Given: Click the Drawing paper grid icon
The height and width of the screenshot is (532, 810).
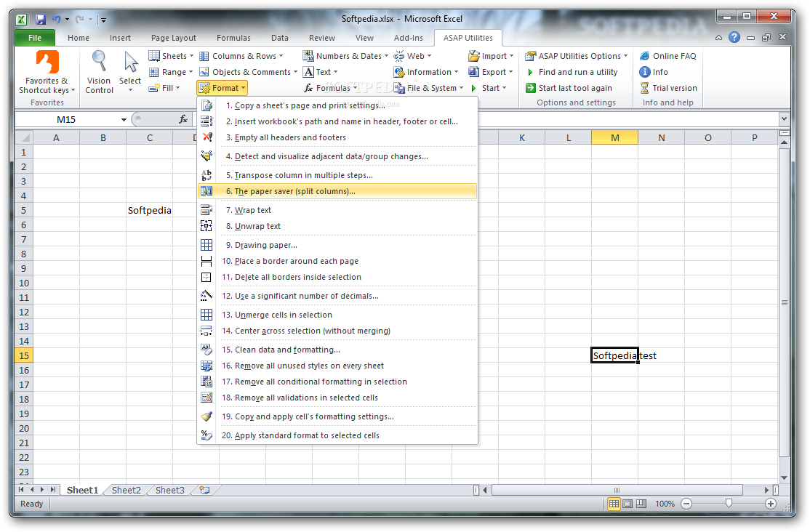Looking at the screenshot, I should (x=206, y=245).
